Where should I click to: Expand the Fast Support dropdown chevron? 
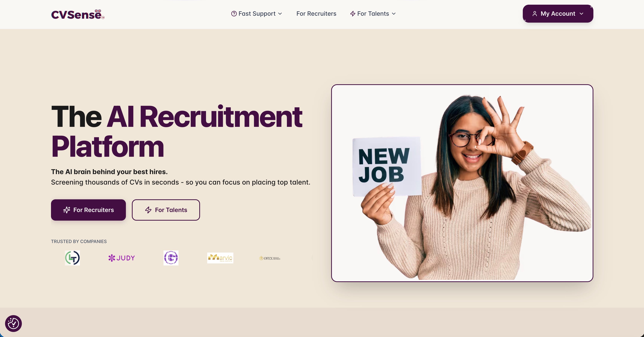point(280,14)
